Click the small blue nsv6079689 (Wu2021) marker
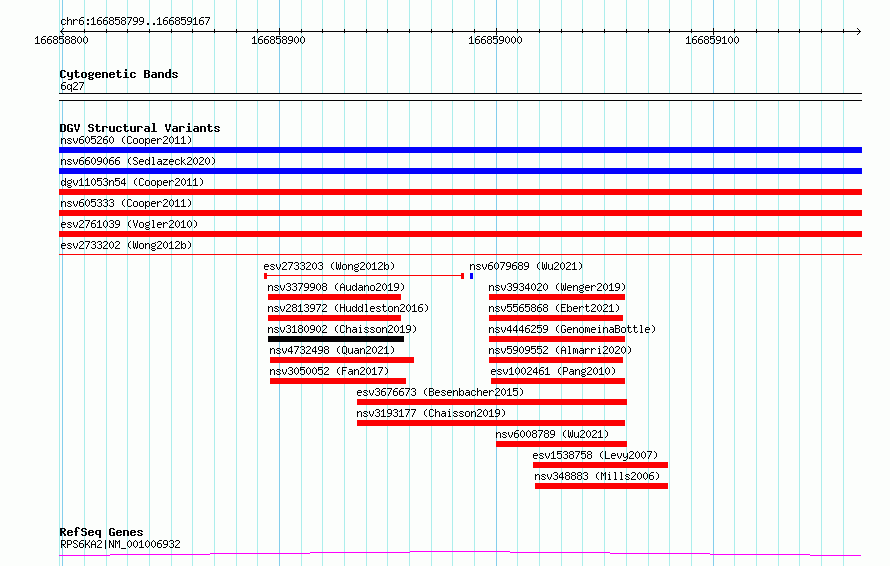Image resolution: width=890 pixels, height=566 pixels. (471, 276)
